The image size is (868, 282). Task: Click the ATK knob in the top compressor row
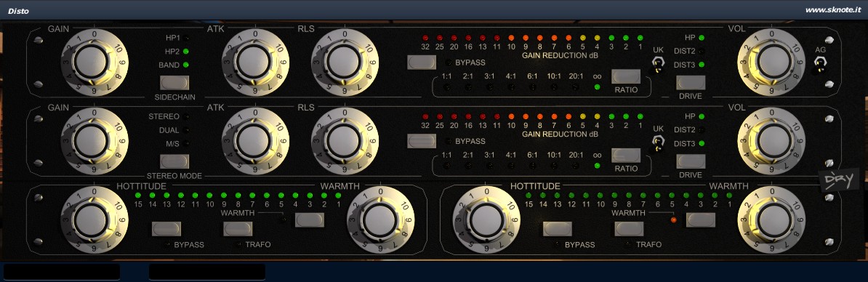[x=255, y=61]
